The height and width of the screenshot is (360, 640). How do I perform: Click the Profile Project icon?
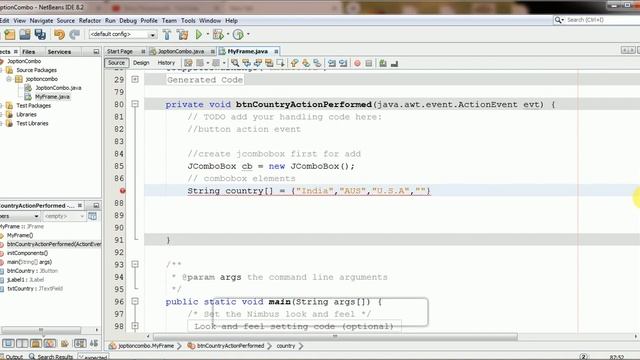point(238,35)
